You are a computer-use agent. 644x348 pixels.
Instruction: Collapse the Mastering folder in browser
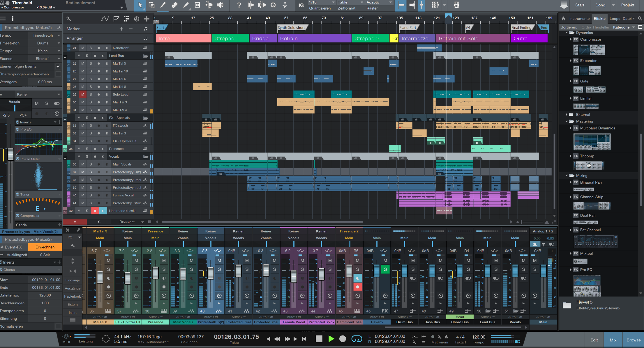[x=567, y=121]
